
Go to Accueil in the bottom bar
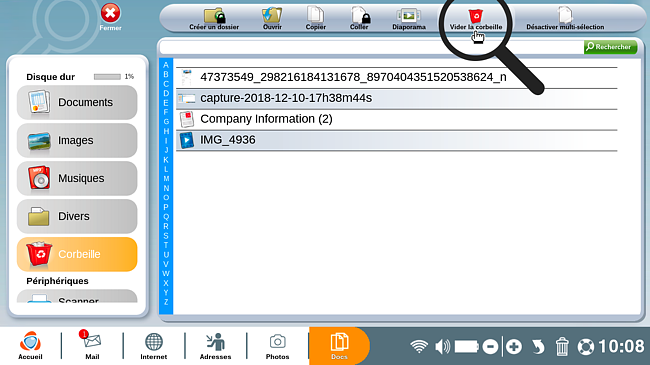(x=30, y=346)
